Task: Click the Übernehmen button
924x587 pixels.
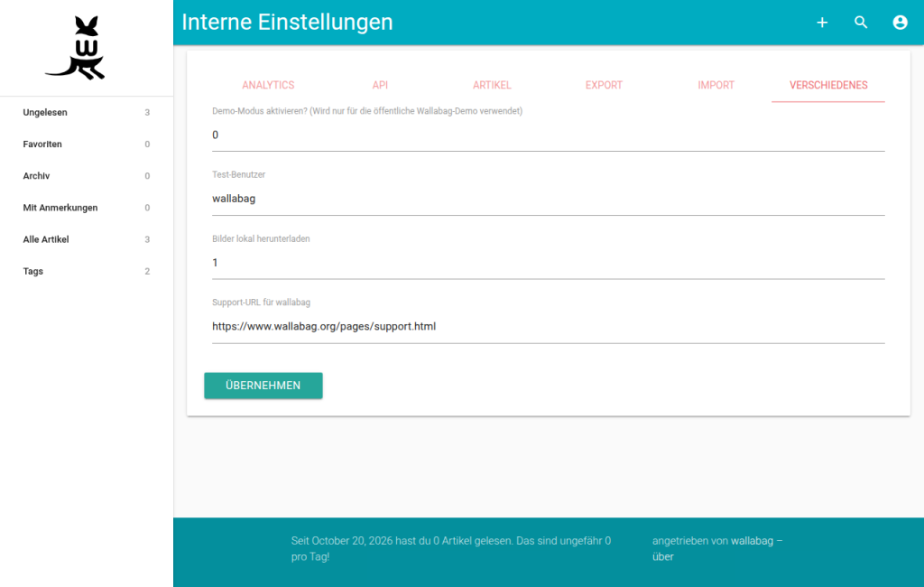Action: click(263, 386)
